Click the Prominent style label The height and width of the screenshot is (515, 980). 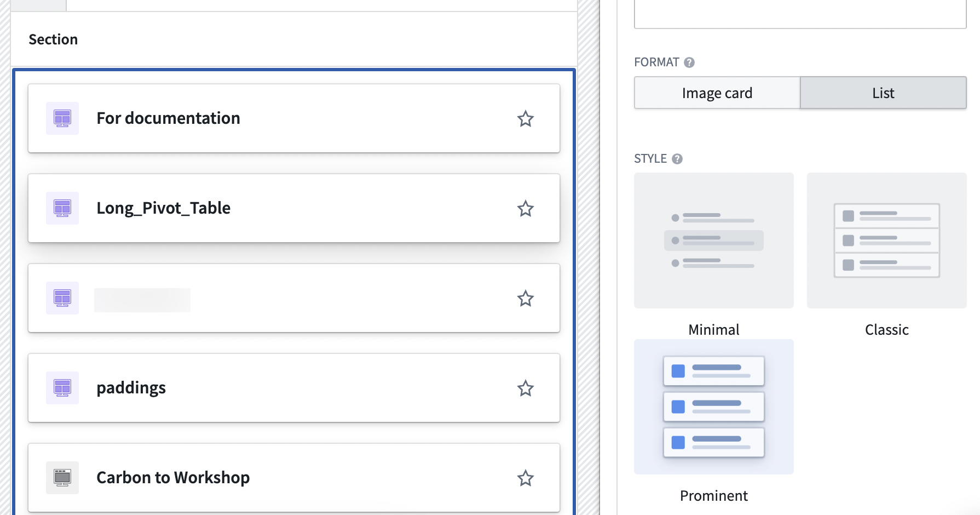(x=714, y=496)
